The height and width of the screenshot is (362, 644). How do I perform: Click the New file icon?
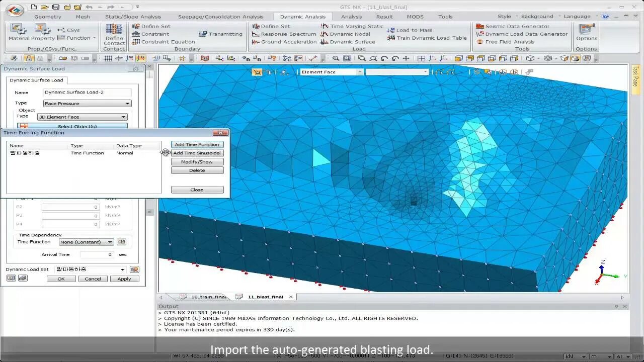34,7
